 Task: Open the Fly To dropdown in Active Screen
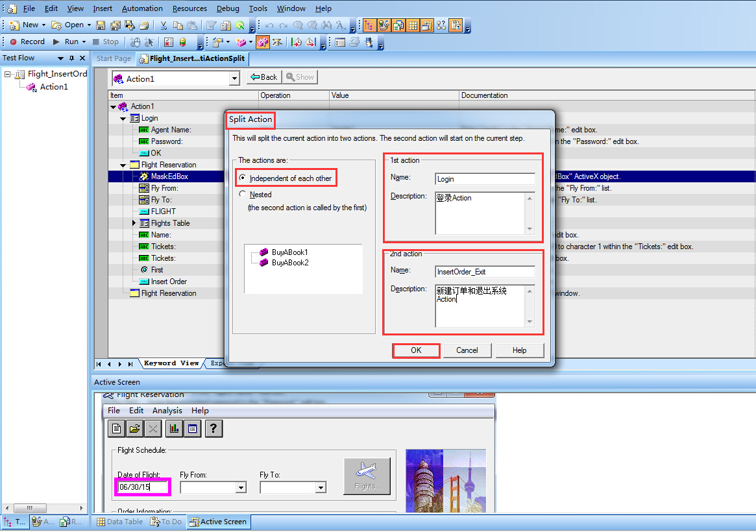pos(321,488)
